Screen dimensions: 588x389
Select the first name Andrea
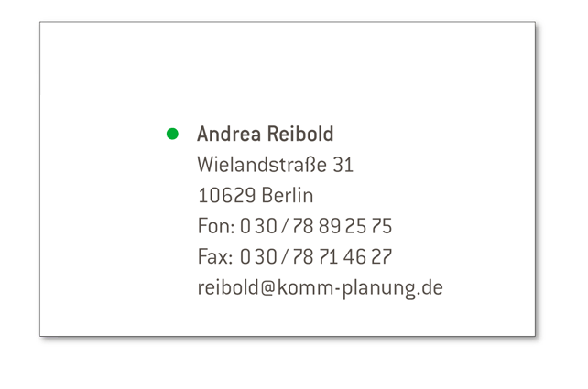(229, 134)
